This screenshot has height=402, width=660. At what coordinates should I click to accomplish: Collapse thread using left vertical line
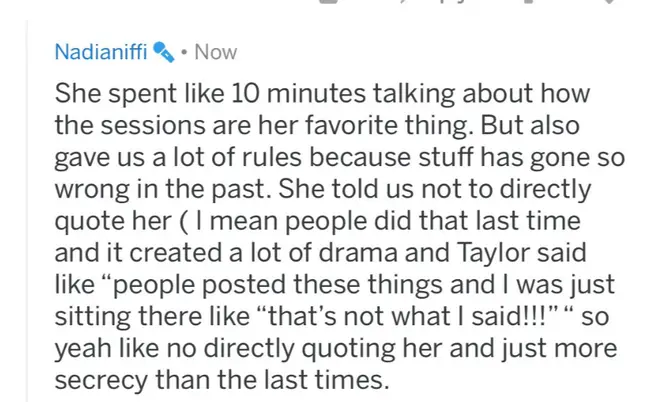(27, 210)
